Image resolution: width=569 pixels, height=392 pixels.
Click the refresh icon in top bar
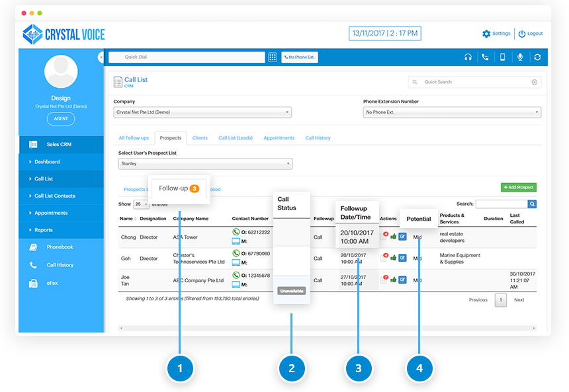point(537,58)
